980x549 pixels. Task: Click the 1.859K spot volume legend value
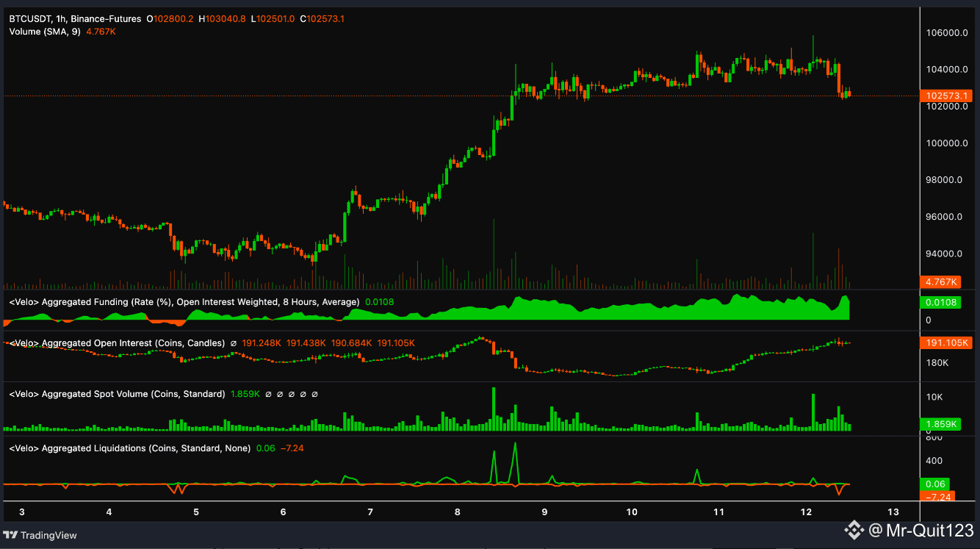(x=245, y=394)
